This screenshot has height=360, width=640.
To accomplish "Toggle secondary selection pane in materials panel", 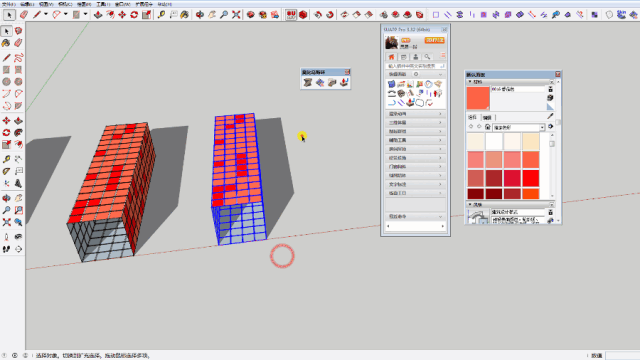I will (x=550, y=89).
